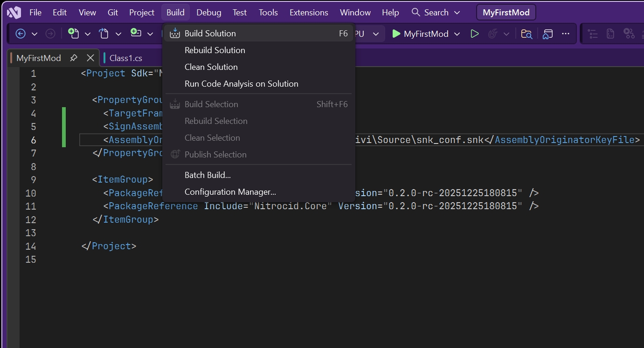Viewport: 644px width, 348px height.
Task: Click the Navigate Backward arrow icon
Action: tap(20, 34)
